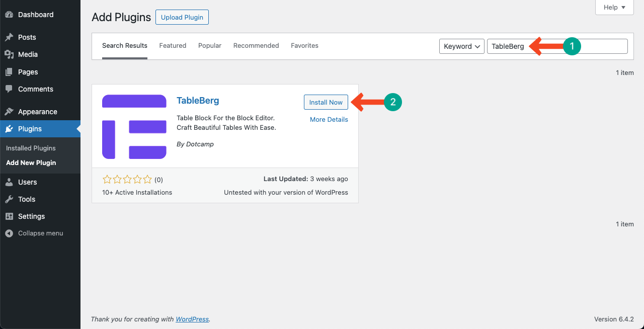Navigate to Pages in sidebar

point(40,72)
